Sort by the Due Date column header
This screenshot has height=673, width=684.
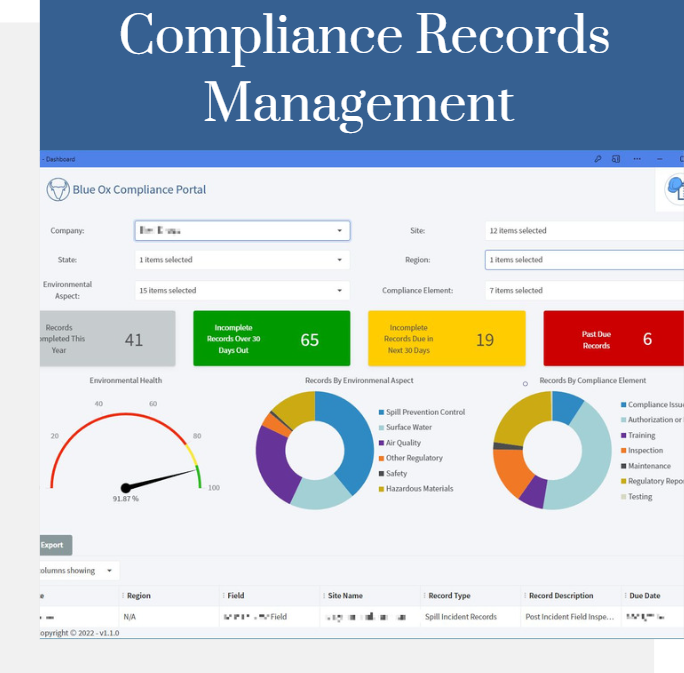click(x=645, y=595)
